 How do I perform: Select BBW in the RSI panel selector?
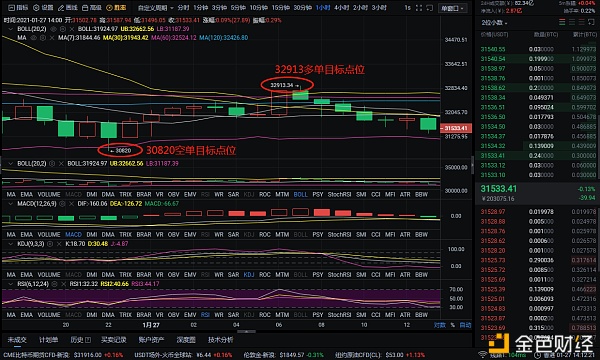click(x=421, y=315)
